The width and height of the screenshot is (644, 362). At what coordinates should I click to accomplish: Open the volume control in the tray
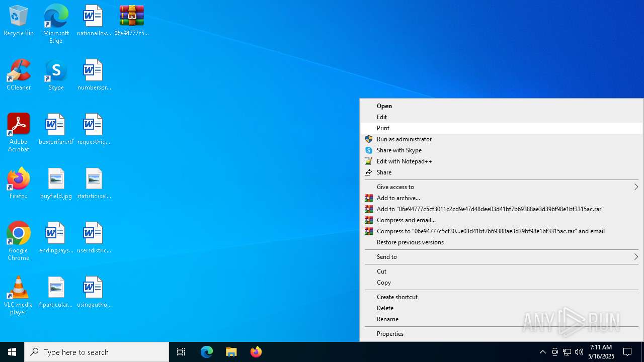(x=579, y=352)
